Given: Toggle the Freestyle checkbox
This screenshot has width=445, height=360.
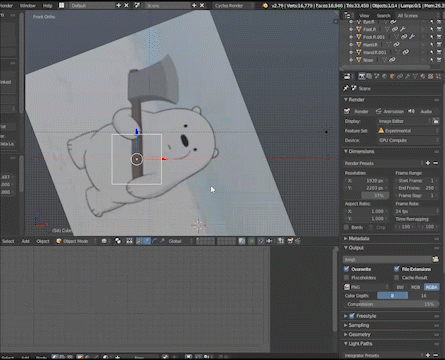Looking at the screenshot, I should pos(352,316).
